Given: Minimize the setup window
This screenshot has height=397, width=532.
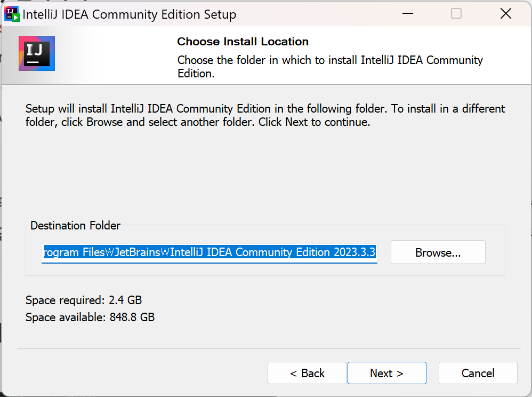Looking at the screenshot, I should [407, 13].
